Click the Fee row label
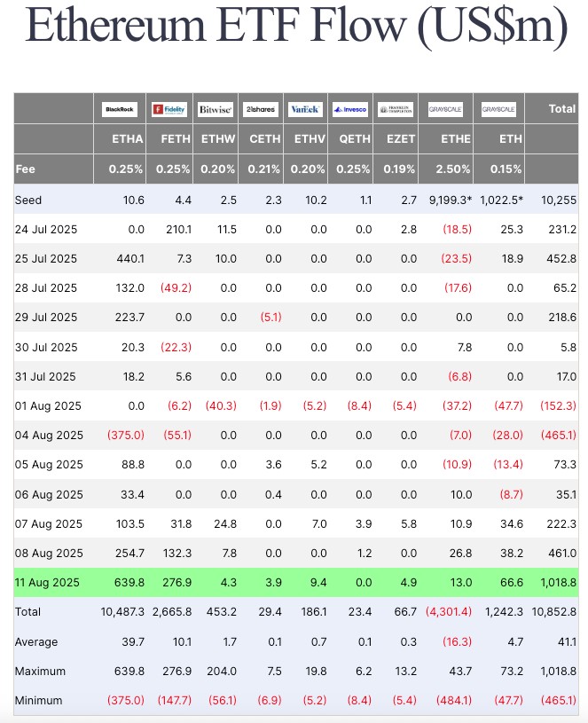 tap(25, 169)
